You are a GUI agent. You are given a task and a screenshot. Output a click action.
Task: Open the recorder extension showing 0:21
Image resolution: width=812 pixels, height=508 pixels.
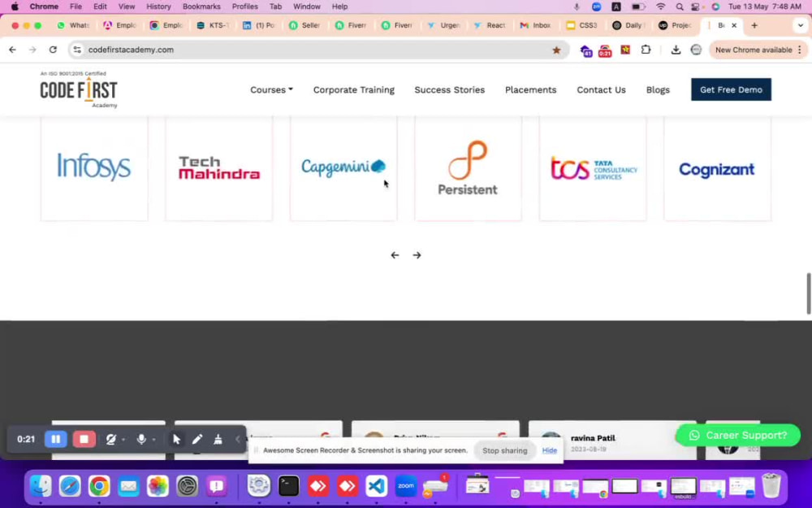(605, 50)
